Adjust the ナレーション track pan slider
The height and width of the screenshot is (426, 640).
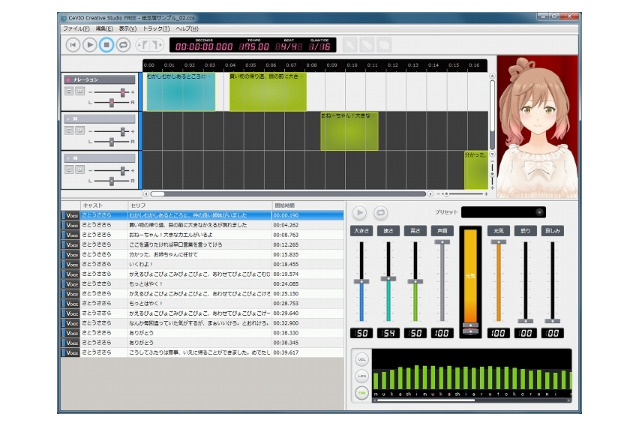[111, 102]
